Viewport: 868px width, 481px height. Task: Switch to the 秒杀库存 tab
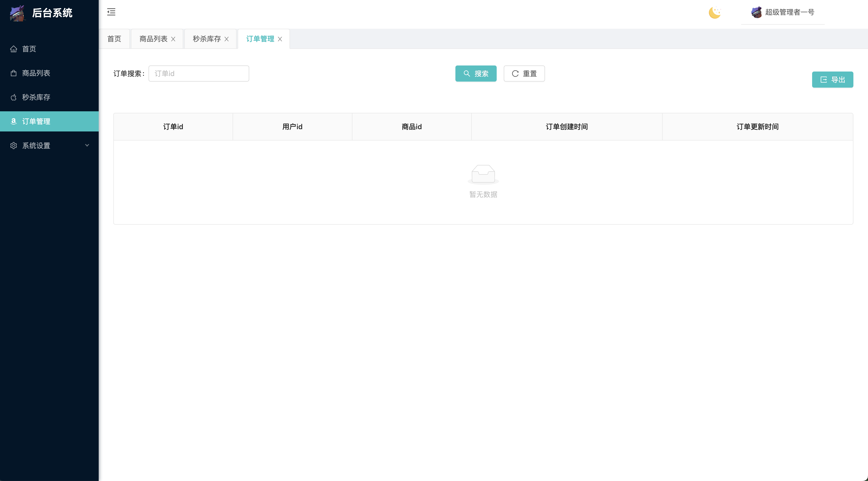(x=206, y=39)
